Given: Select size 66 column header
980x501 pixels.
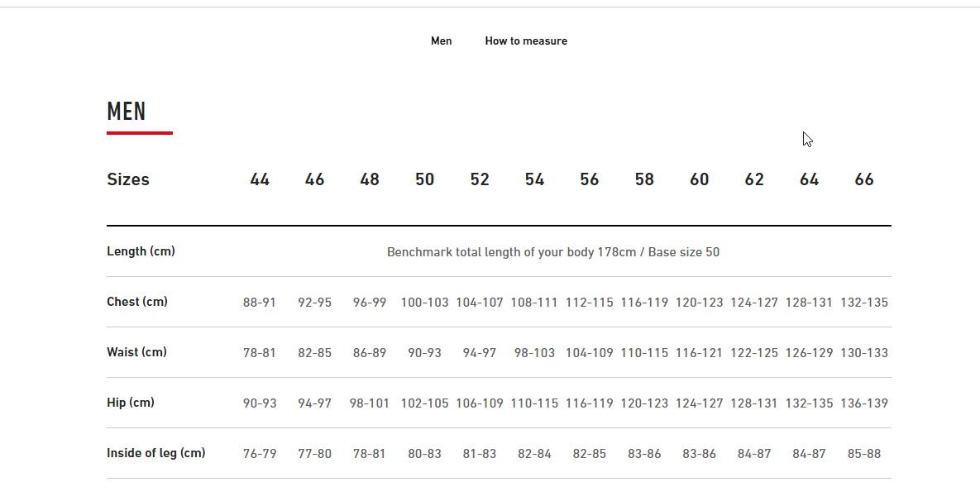Looking at the screenshot, I should 863,179.
